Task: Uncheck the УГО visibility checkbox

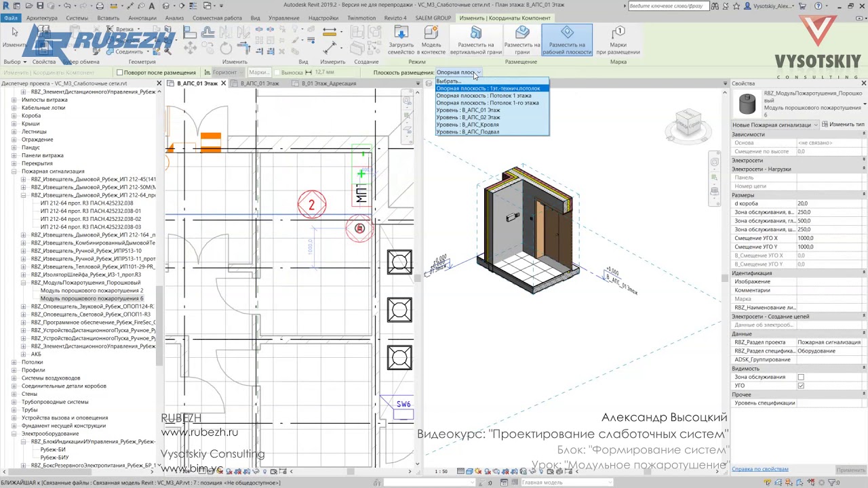Action: pos(801,386)
